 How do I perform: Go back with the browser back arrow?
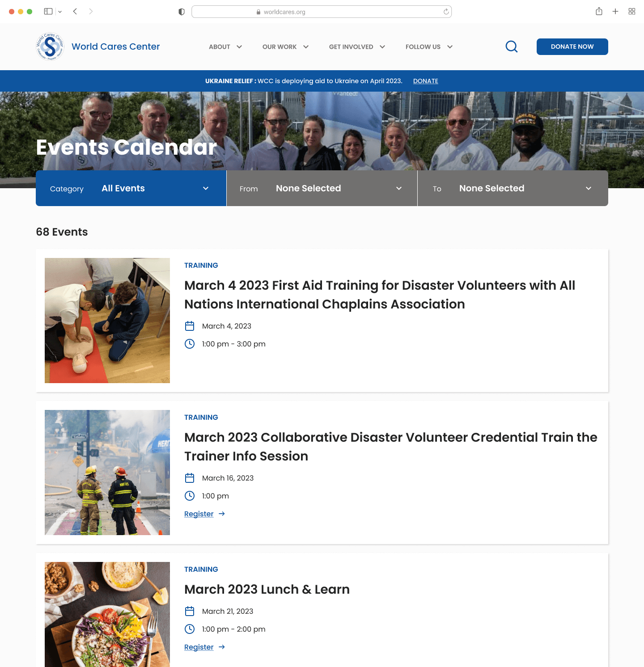coord(75,11)
